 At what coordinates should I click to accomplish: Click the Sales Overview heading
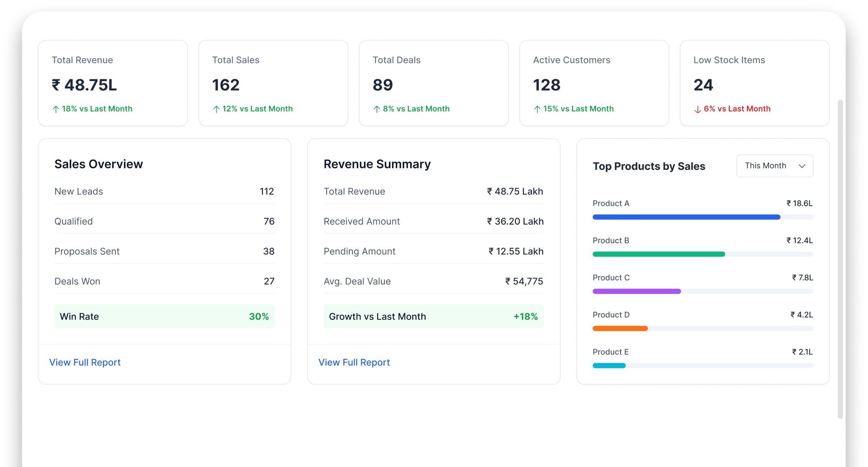(x=99, y=164)
